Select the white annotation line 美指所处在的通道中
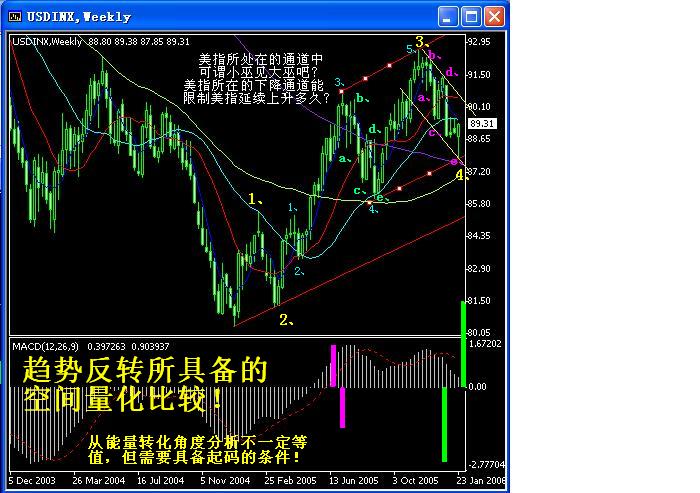The height and width of the screenshot is (493, 700). coord(261,59)
